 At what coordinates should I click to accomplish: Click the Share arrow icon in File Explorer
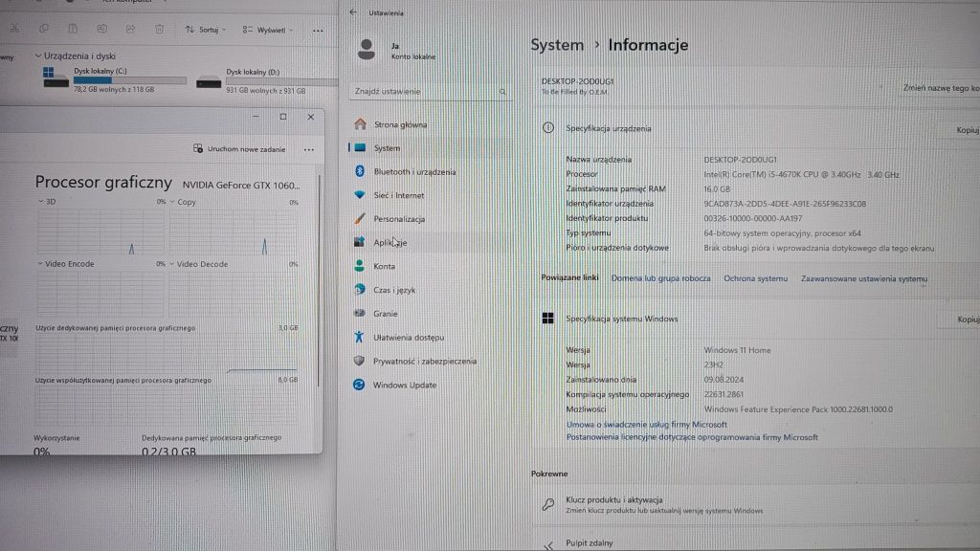tap(130, 29)
